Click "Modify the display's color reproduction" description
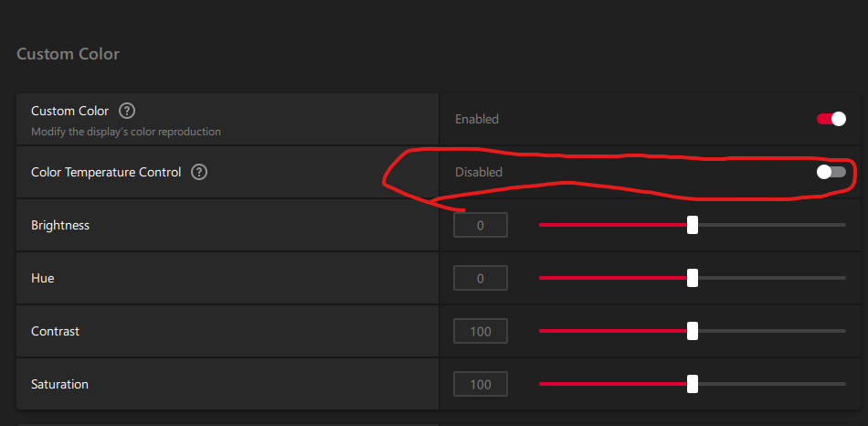 (126, 132)
